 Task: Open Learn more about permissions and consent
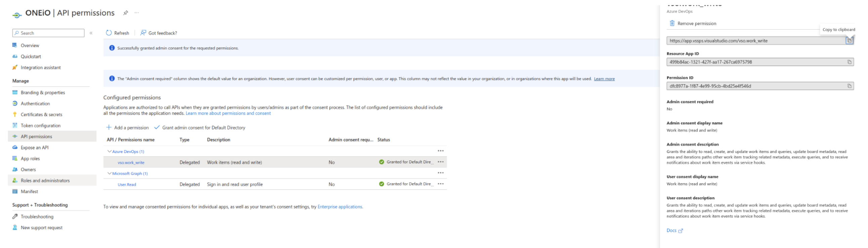point(228,113)
